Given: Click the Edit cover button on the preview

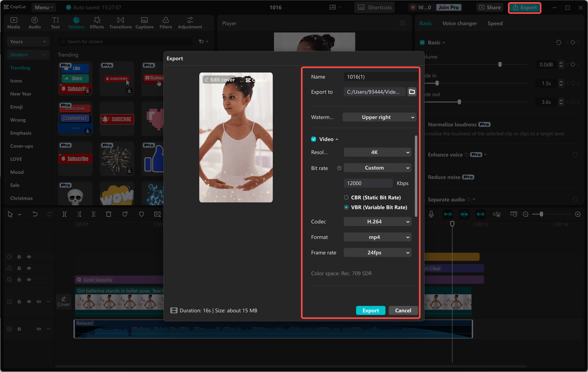Looking at the screenshot, I should tap(219, 80).
